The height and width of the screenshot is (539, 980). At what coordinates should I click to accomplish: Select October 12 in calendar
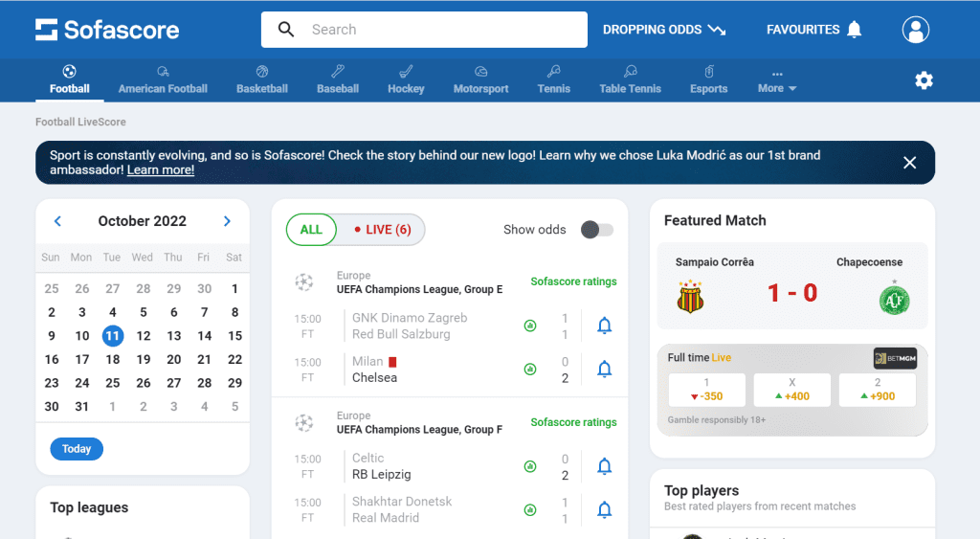pos(144,336)
